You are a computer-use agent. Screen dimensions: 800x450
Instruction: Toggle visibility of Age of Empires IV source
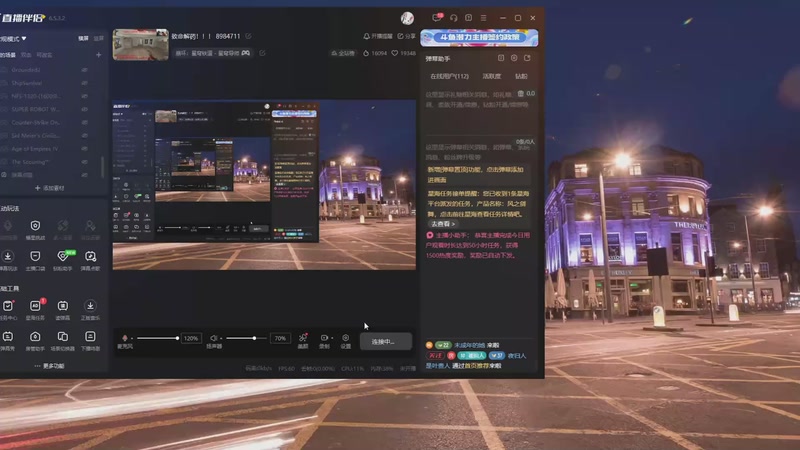[84, 149]
